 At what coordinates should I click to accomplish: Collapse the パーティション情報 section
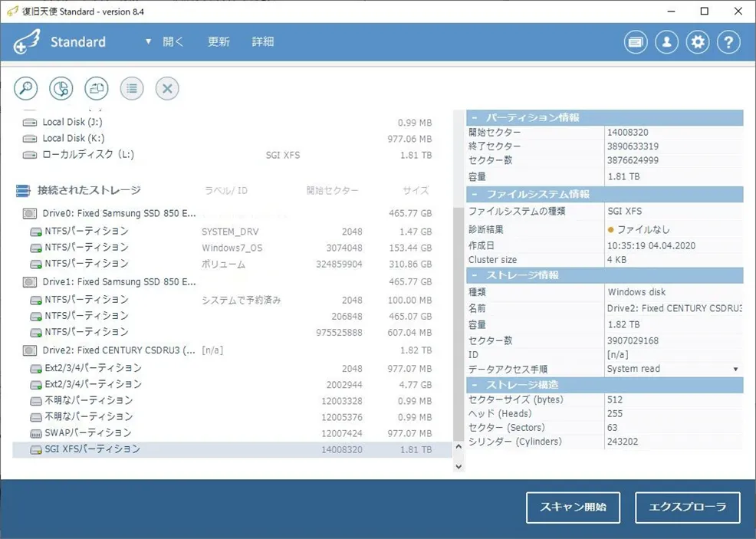475,117
